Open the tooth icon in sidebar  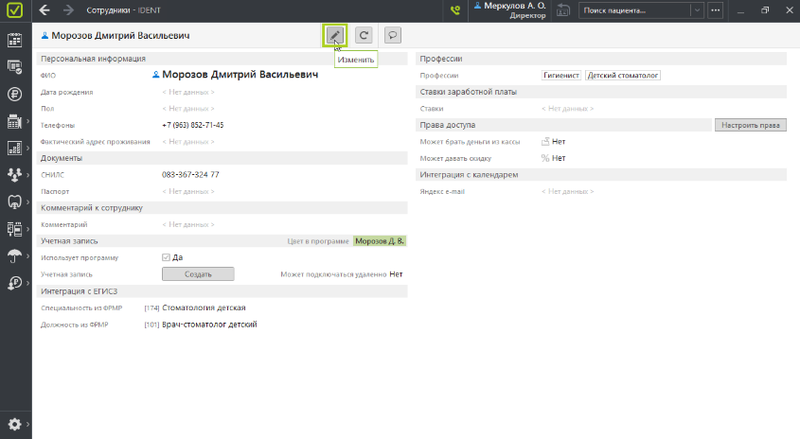(15, 201)
